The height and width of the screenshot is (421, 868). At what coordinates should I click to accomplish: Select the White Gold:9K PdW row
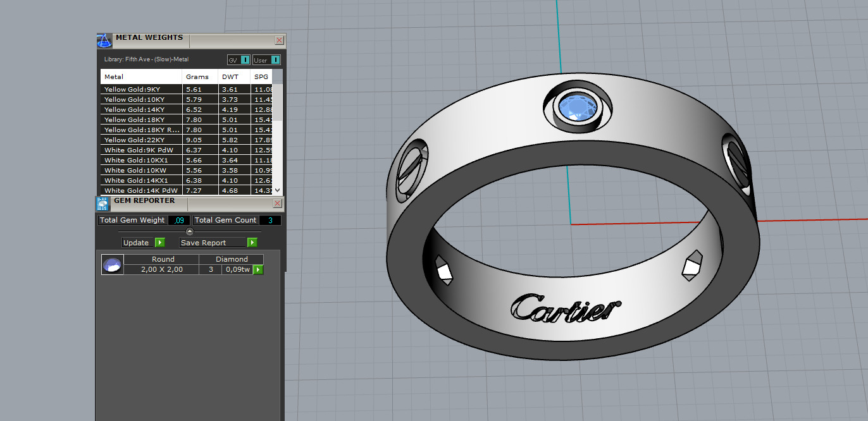pyautogui.click(x=186, y=150)
